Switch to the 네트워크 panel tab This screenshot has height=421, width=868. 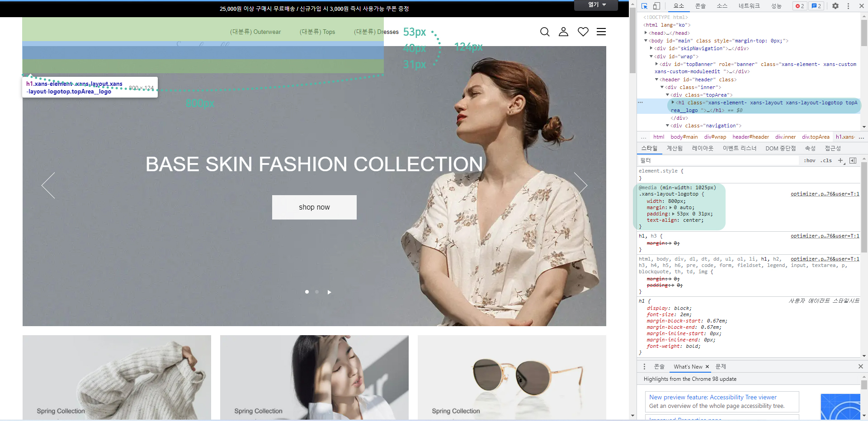(x=749, y=6)
